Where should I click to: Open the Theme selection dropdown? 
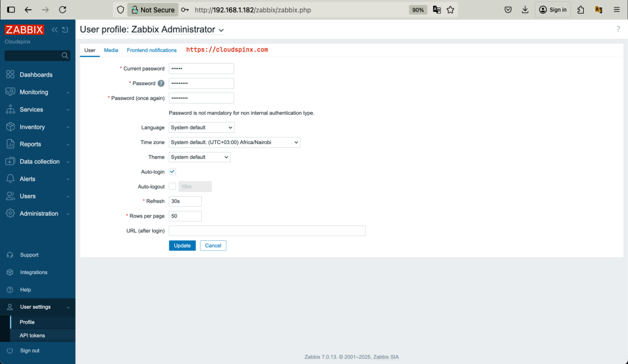coord(199,157)
